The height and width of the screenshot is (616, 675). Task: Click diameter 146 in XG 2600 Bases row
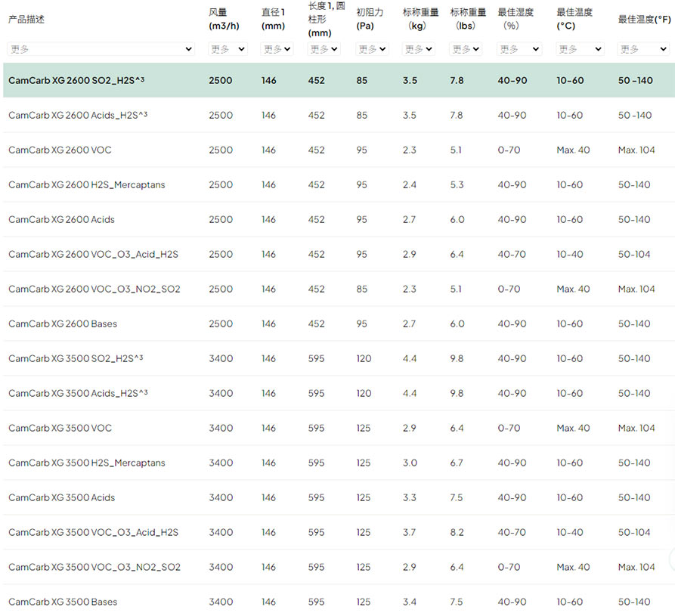click(268, 324)
